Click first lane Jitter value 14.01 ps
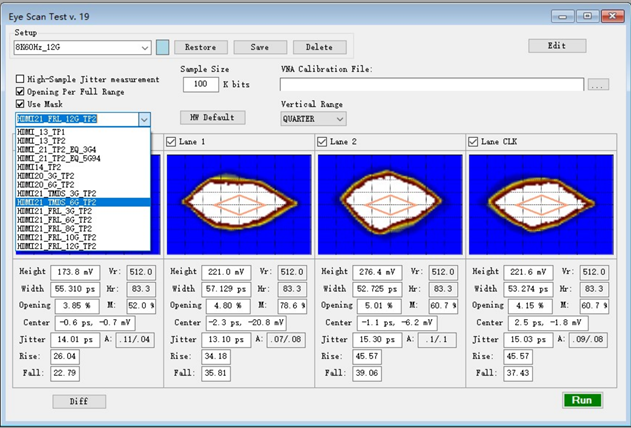This screenshot has height=428, width=631. (x=75, y=340)
